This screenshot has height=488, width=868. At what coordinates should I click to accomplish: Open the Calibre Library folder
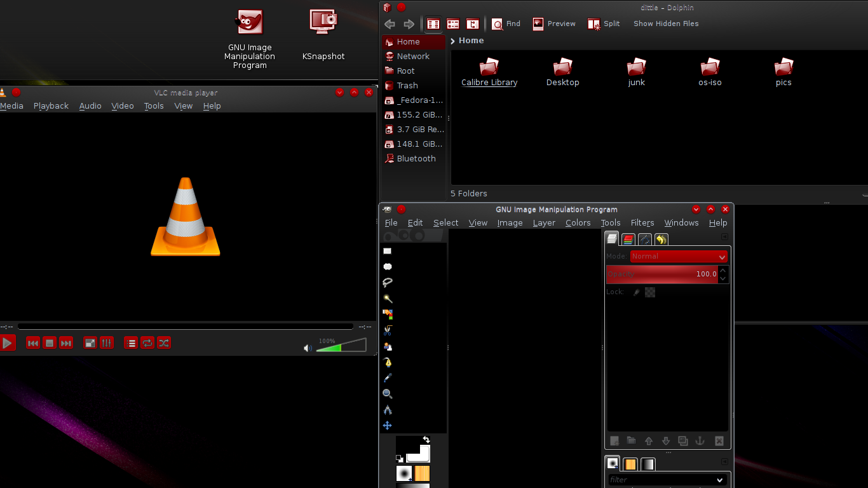click(x=489, y=72)
